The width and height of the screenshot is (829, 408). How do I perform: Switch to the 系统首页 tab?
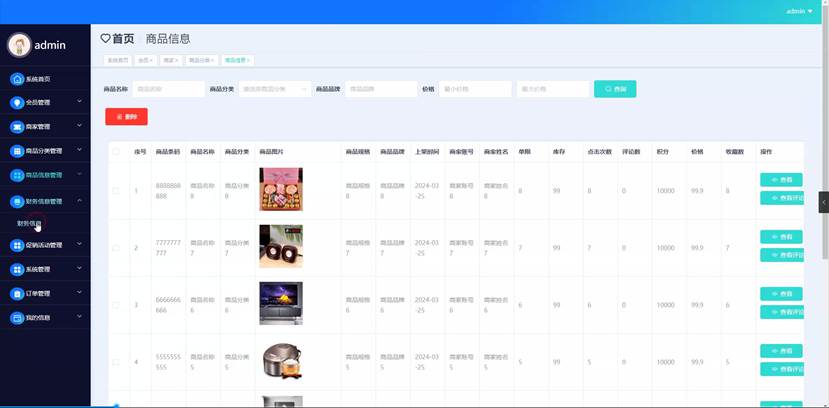pos(117,60)
